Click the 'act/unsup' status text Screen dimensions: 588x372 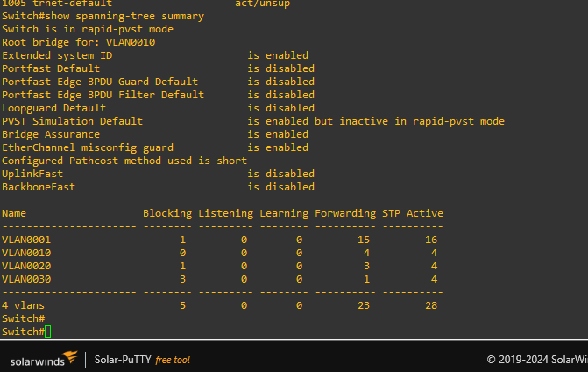(x=263, y=4)
